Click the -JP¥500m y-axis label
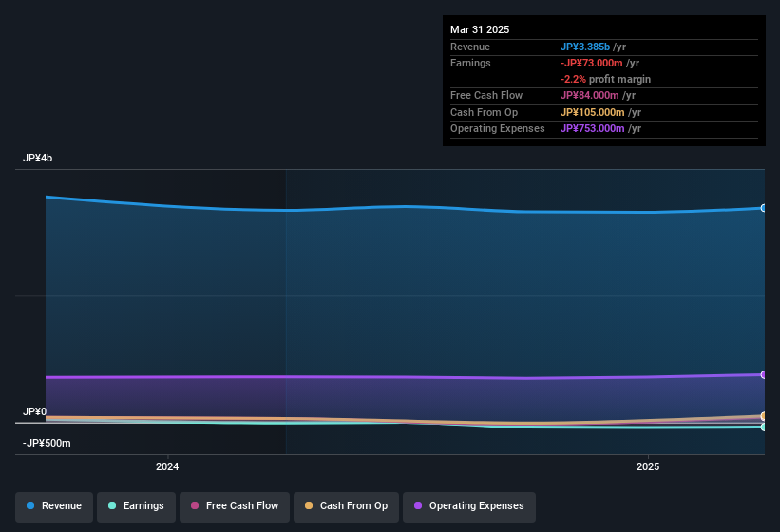Image resolution: width=780 pixels, height=532 pixels. click(x=47, y=443)
